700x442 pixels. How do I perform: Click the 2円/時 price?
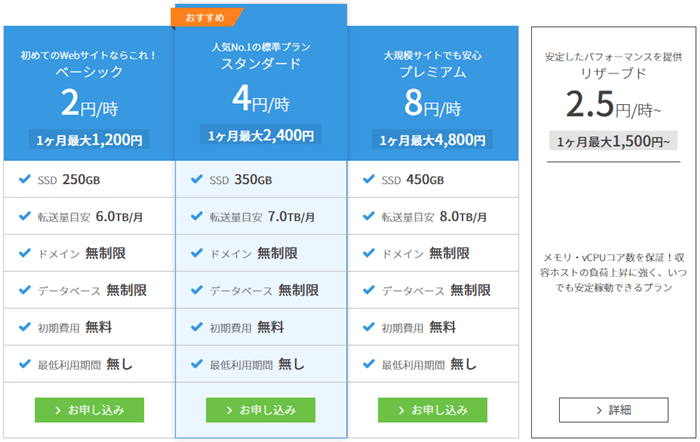(x=89, y=103)
